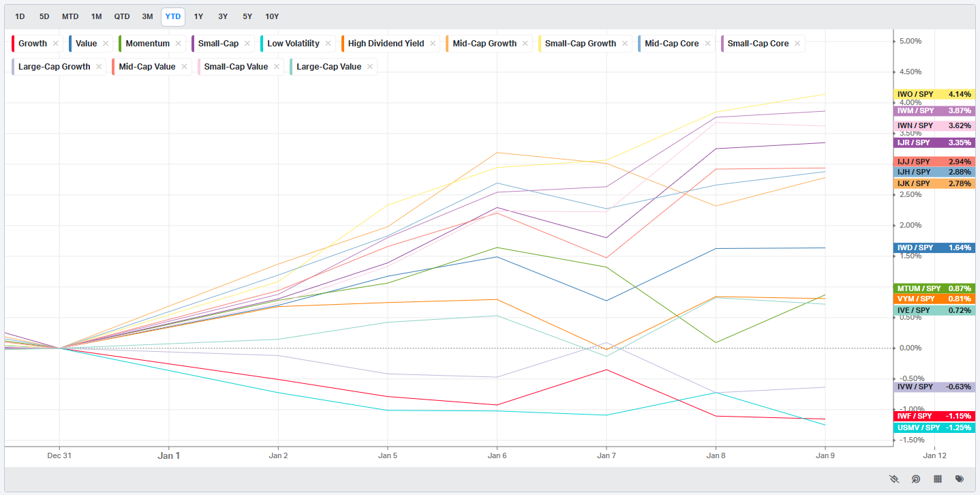Screen dimensions: 980x495
Task: Remove the Small-Cap Growth chip
Action: (625, 44)
